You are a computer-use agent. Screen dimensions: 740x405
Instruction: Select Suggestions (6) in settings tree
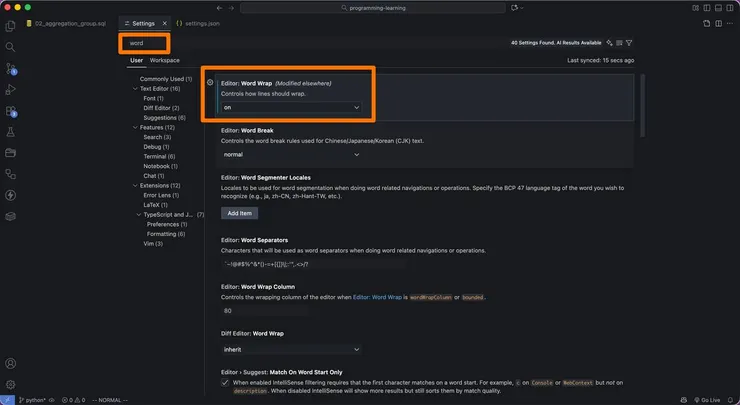pos(164,118)
